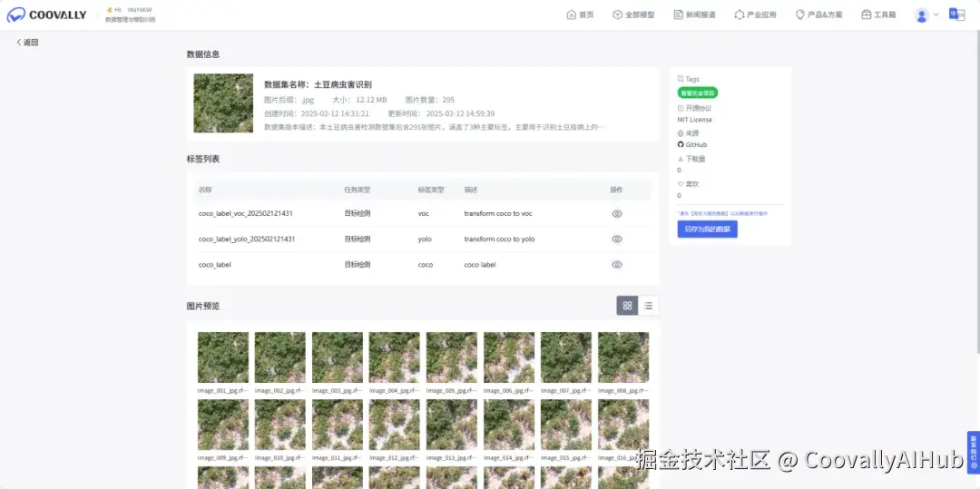Open thumbnail image_013_jpg
This screenshot has width=980, height=489.
[x=452, y=425]
